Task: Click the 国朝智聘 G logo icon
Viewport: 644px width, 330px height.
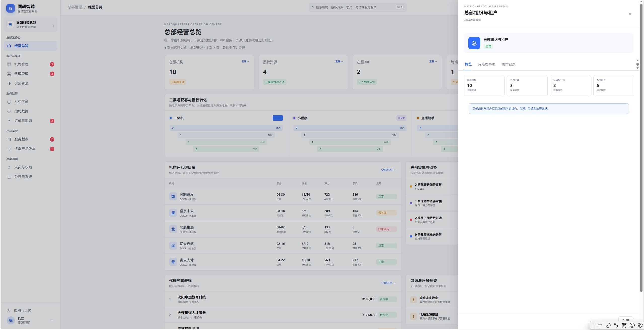Action: point(10,8)
